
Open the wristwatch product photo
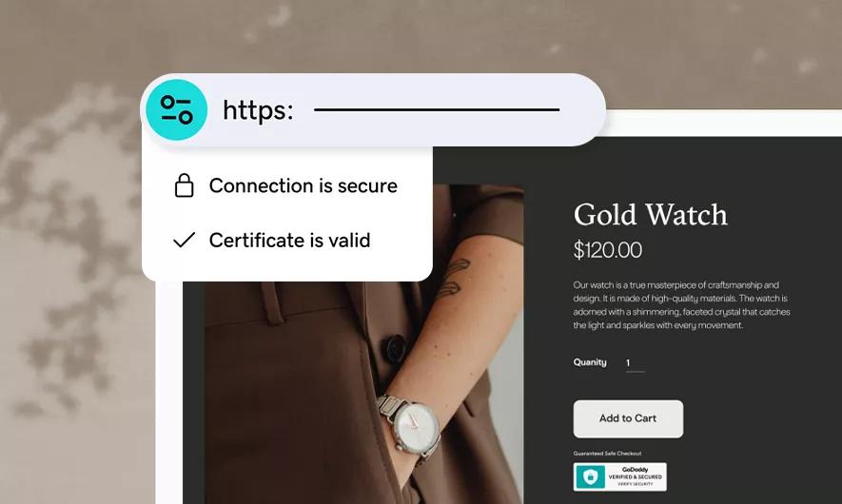point(364,343)
